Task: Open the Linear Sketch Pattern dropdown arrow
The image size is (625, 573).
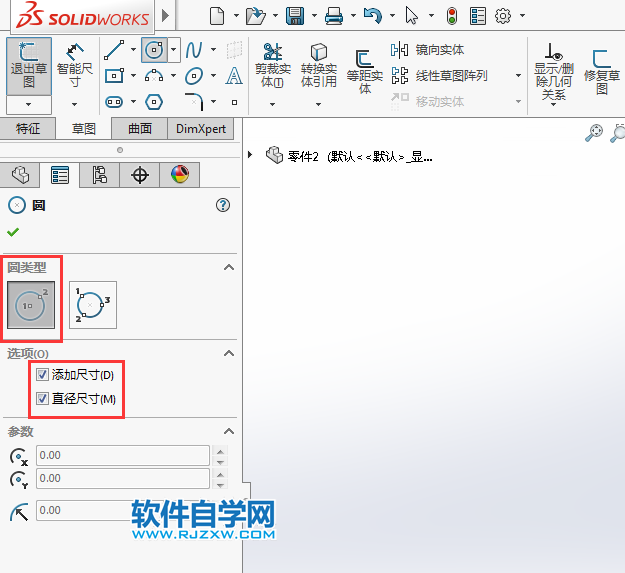Action: (518, 76)
